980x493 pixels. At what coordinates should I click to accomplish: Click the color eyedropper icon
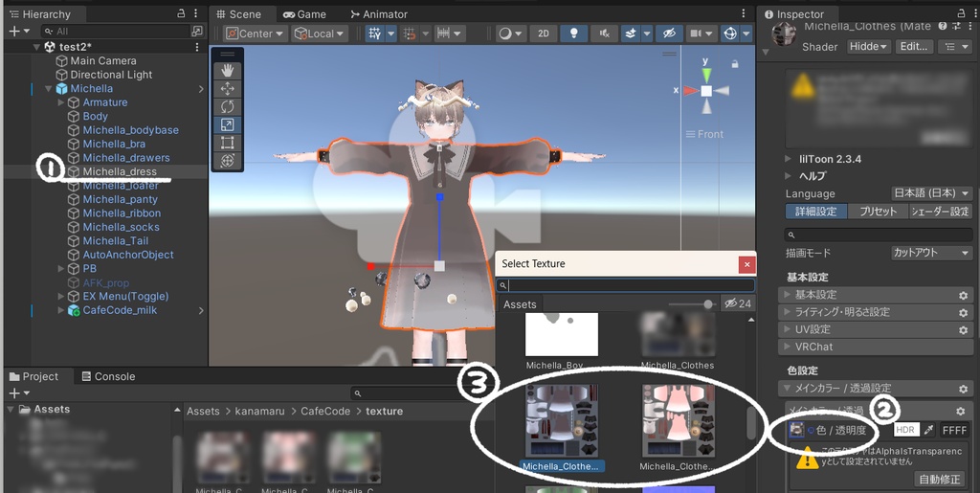(x=929, y=430)
